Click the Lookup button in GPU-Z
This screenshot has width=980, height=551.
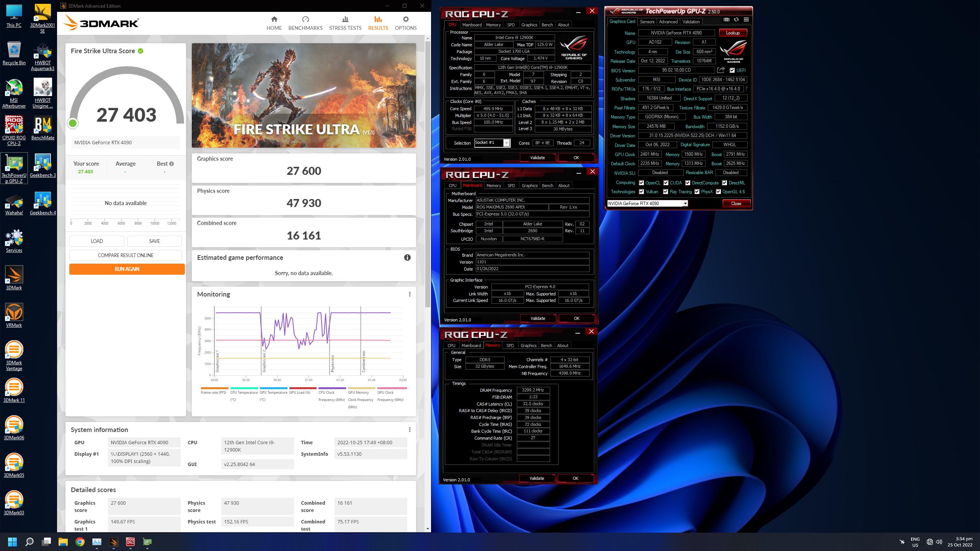(x=733, y=33)
